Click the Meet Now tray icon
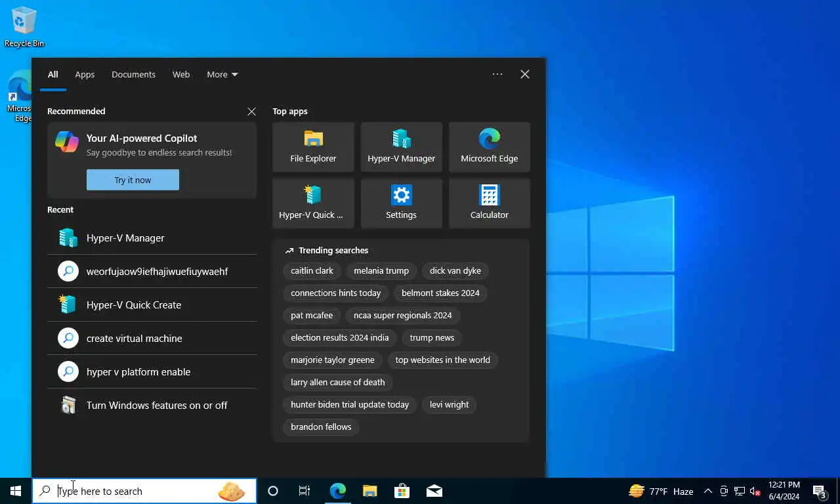Image resolution: width=840 pixels, height=504 pixels. 724,491
